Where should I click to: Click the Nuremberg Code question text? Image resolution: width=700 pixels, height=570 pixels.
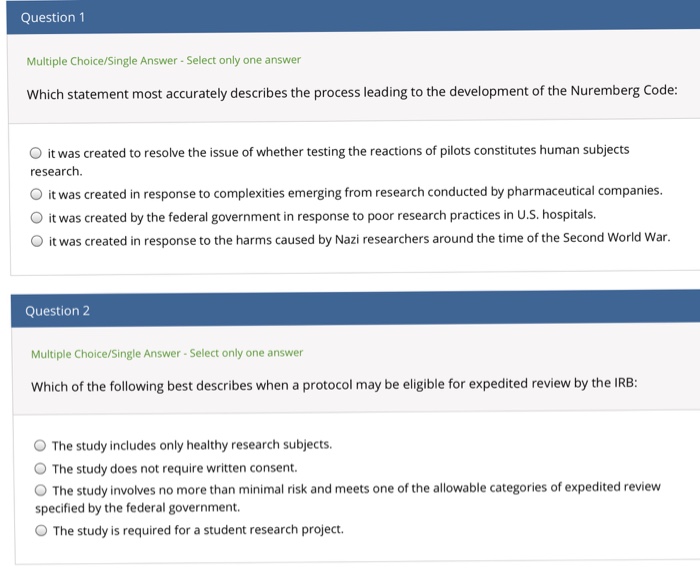(352, 92)
